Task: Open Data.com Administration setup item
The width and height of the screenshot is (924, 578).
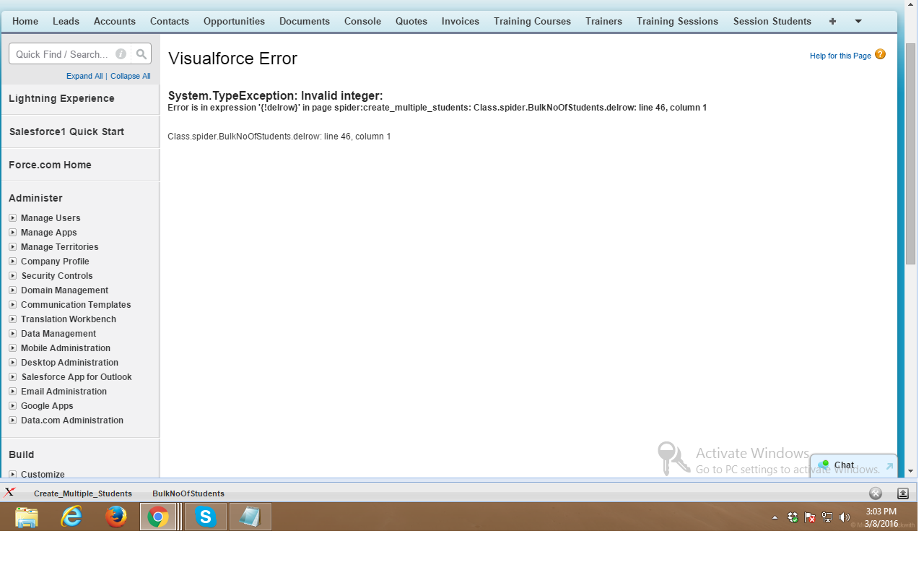Action: click(x=72, y=420)
